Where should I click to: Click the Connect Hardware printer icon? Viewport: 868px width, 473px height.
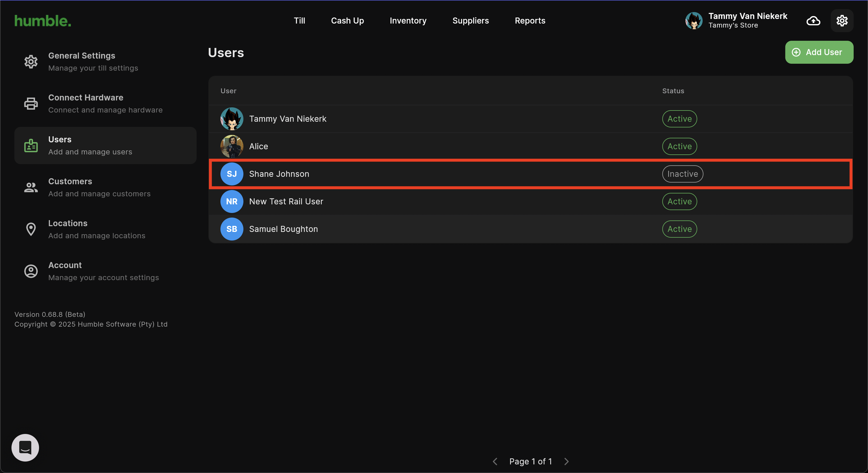pyautogui.click(x=31, y=103)
